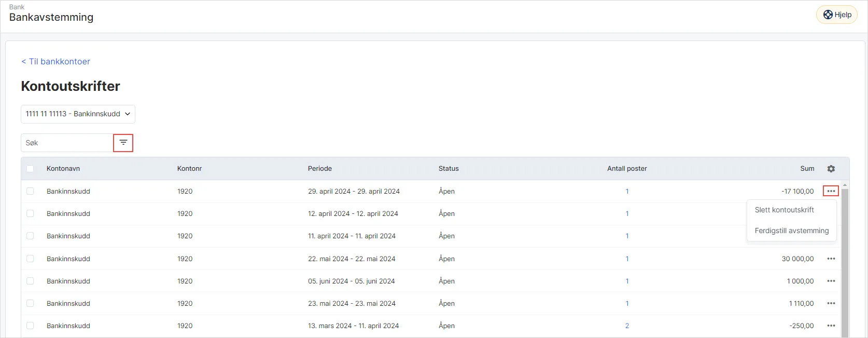868x338 pixels.
Task: Choose Slett kontoutskrift from menu
Action: click(x=784, y=210)
